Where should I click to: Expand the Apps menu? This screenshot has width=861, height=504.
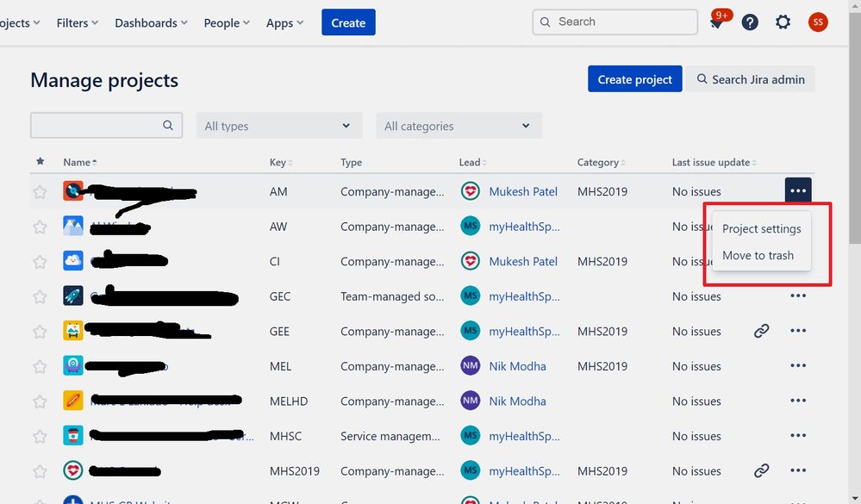[x=284, y=23]
